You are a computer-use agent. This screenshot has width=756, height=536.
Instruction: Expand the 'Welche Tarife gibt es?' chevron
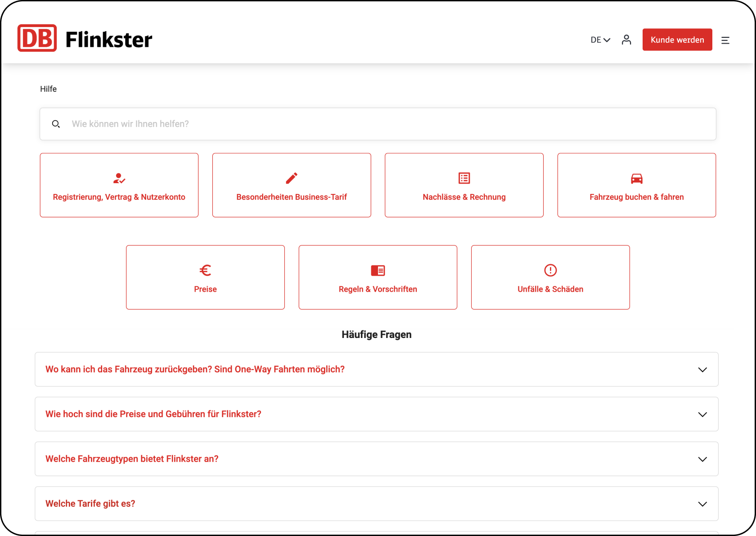coord(702,504)
